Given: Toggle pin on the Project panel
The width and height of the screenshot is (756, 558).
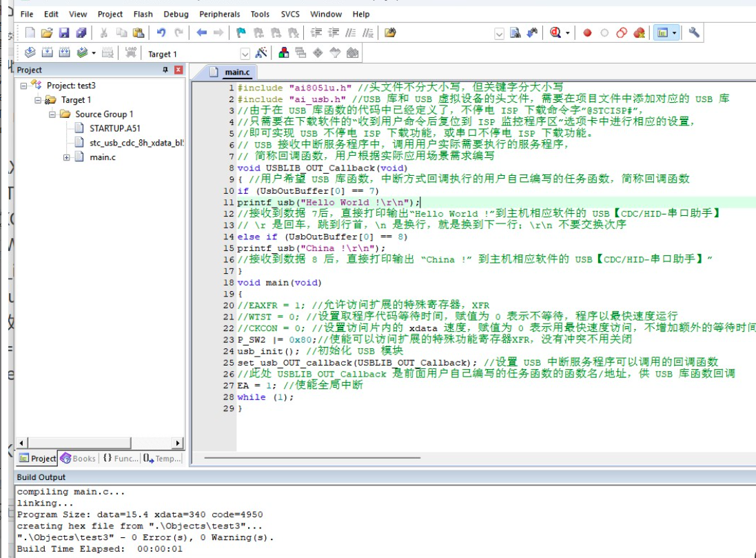Looking at the screenshot, I should [x=165, y=70].
